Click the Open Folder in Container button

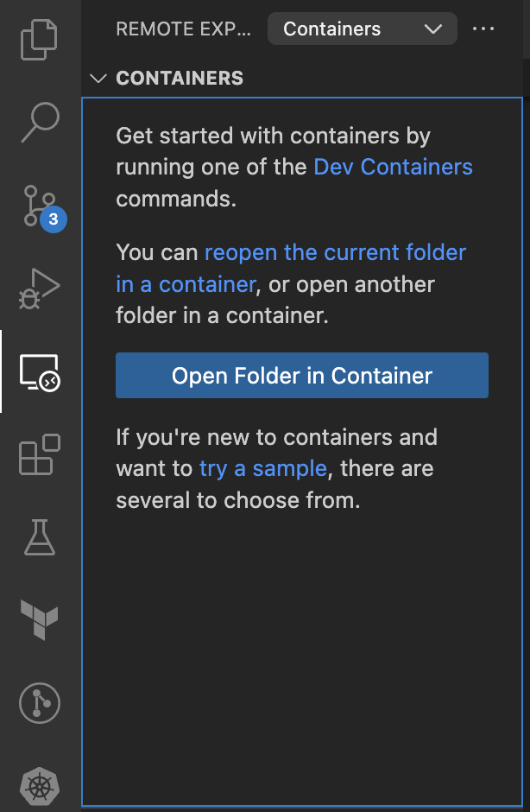tap(302, 376)
